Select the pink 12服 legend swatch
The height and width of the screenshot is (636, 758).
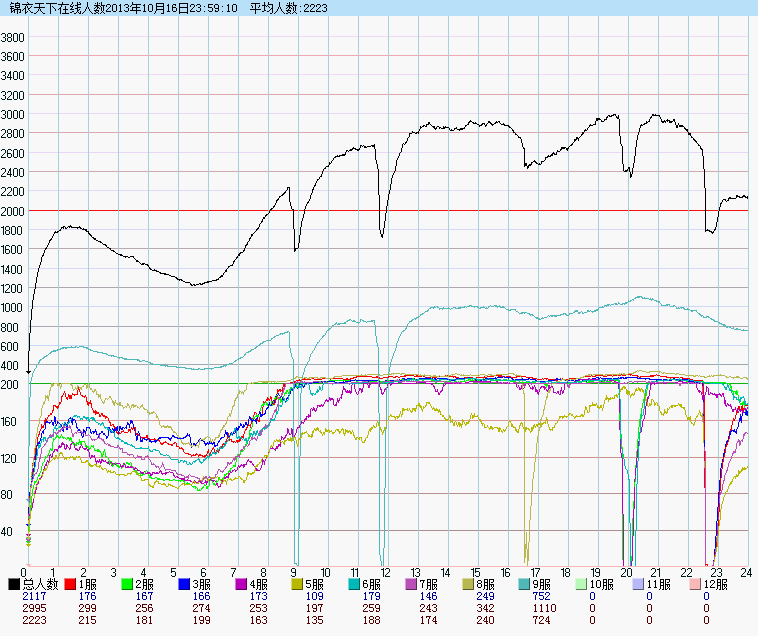pos(696,583)
